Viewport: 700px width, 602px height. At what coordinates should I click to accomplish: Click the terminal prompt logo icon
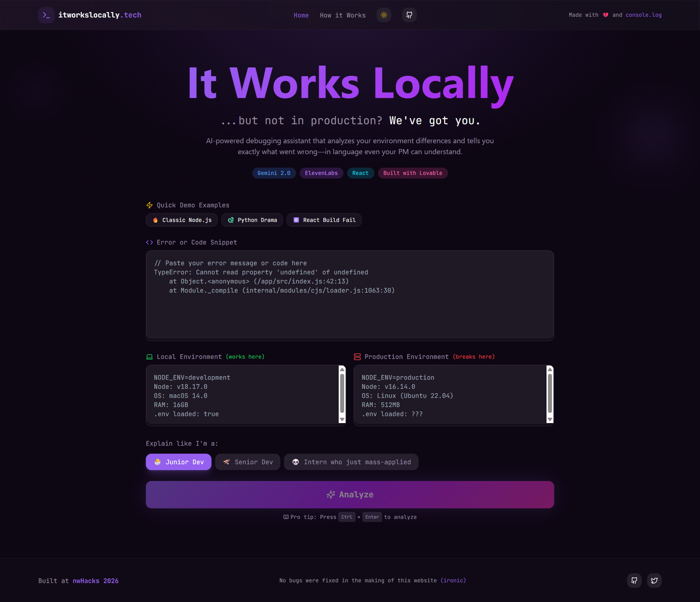46,15
